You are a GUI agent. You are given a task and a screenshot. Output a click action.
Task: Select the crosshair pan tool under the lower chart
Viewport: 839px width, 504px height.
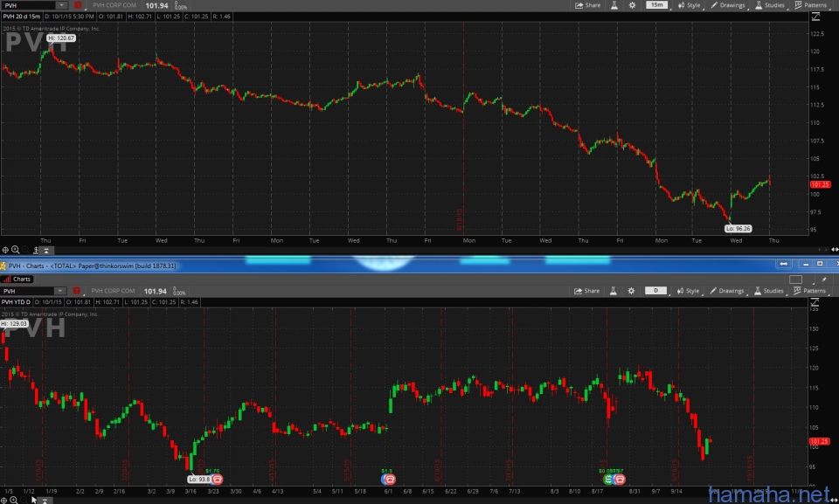click(x=3, y=501)
